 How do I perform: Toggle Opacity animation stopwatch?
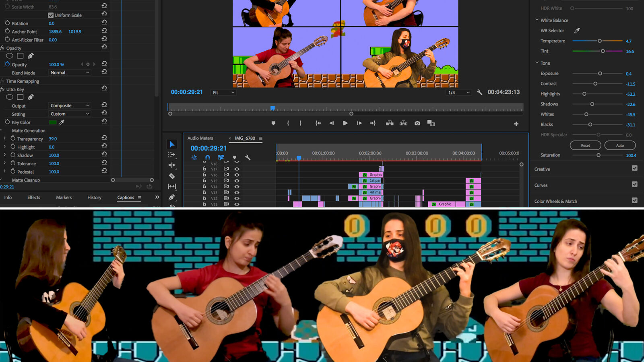(7, 64)
